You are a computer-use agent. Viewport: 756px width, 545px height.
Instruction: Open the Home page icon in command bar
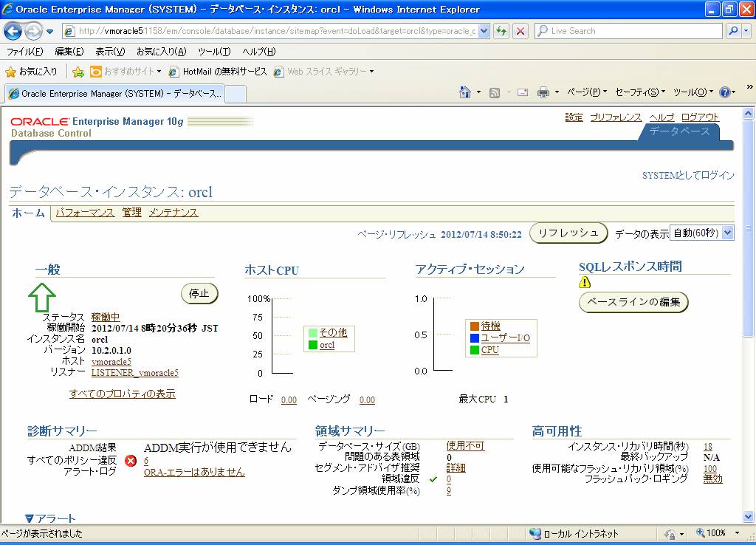click(x=465, y=92)
